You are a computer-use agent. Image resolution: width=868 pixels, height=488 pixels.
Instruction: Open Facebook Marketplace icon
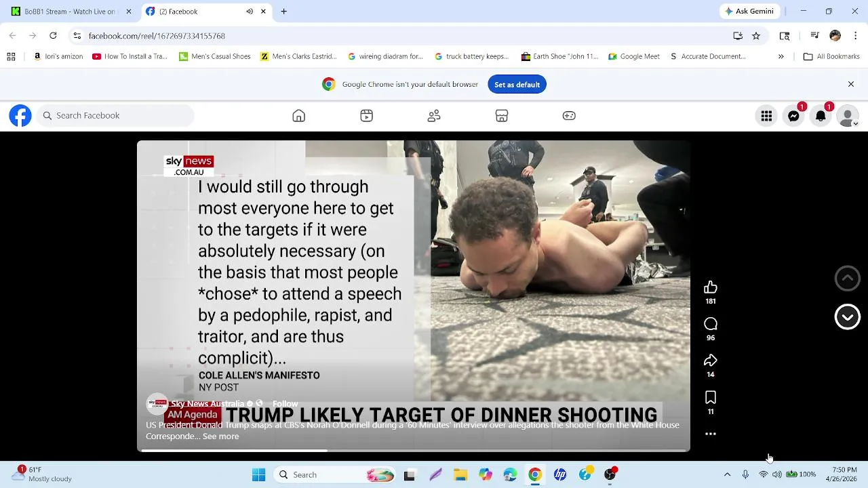tap(502, 116)
